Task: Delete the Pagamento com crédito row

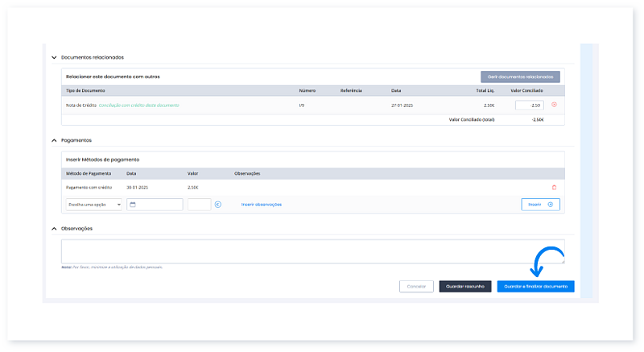Action: [x=554, y=187]
